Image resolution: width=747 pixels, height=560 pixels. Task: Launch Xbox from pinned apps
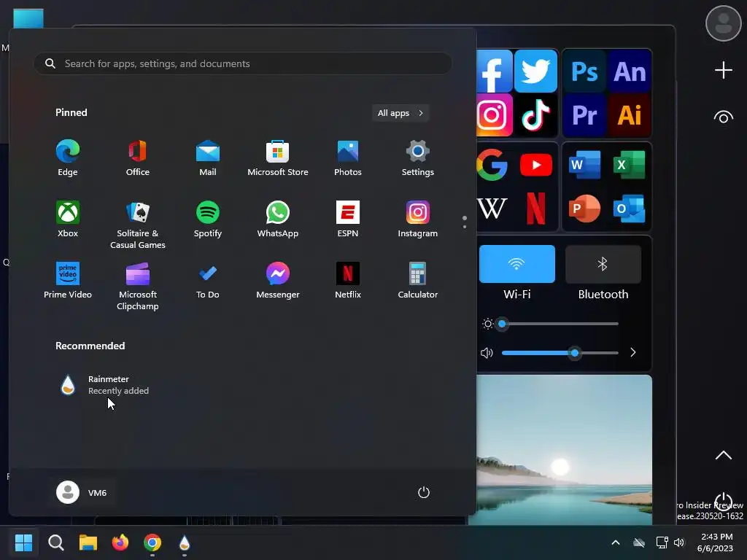point(68,219)
